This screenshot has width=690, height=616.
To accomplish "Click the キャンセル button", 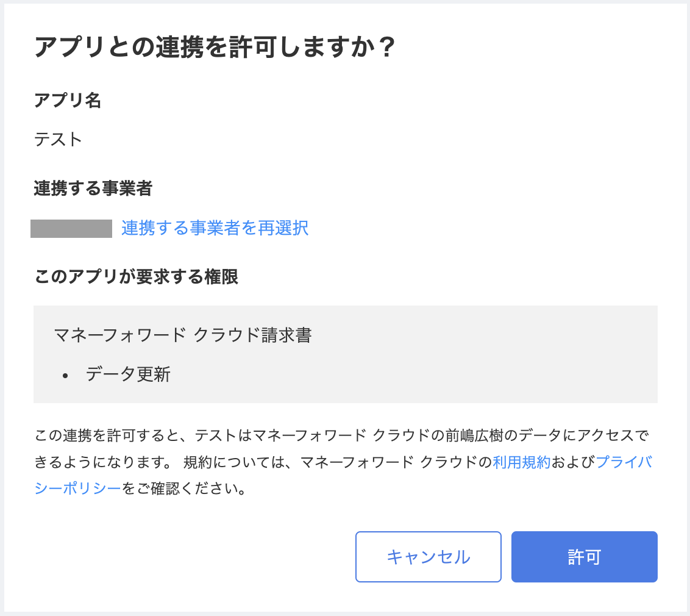I will click(x=428, y=556).
